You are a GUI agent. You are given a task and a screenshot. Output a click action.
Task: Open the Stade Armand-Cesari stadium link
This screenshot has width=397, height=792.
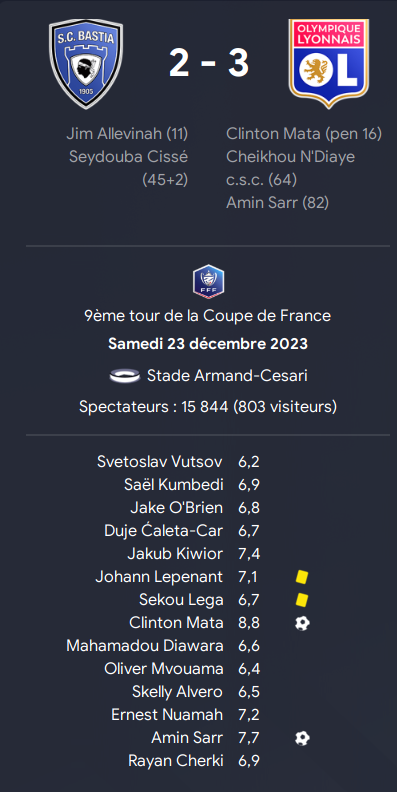point(227,376)
